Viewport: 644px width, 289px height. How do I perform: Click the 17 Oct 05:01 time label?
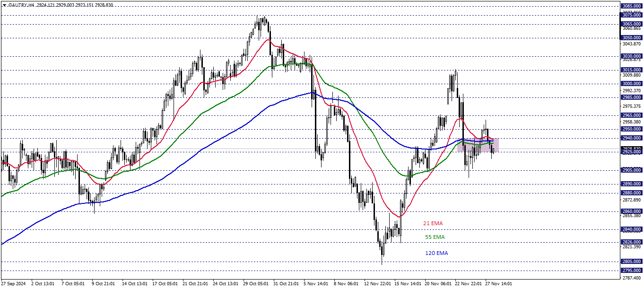[x=164, y=284]
